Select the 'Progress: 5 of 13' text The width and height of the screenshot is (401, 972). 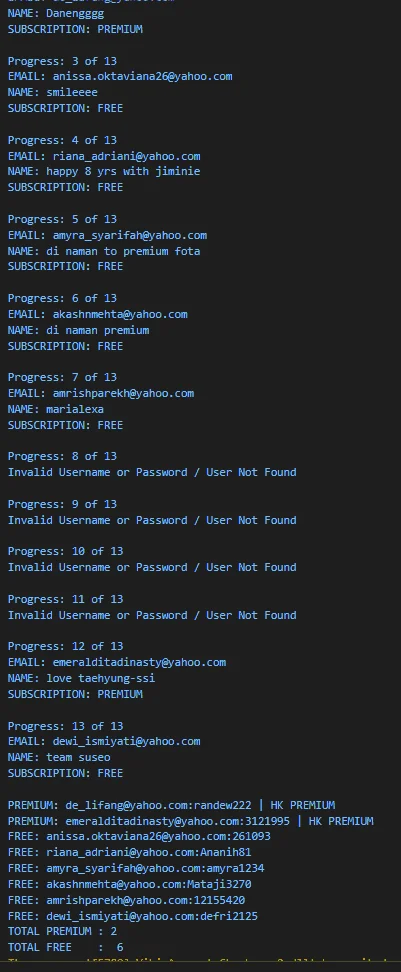[x=62, y=219]
